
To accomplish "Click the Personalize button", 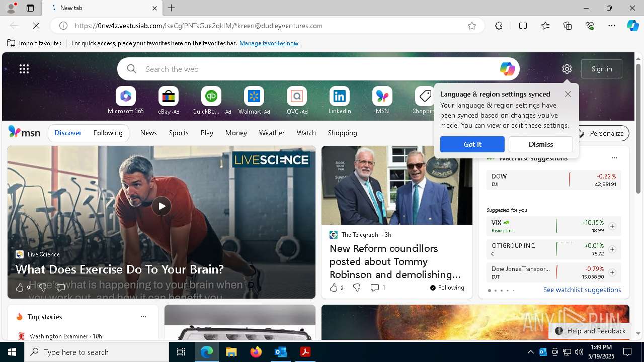I will point(601,133).
